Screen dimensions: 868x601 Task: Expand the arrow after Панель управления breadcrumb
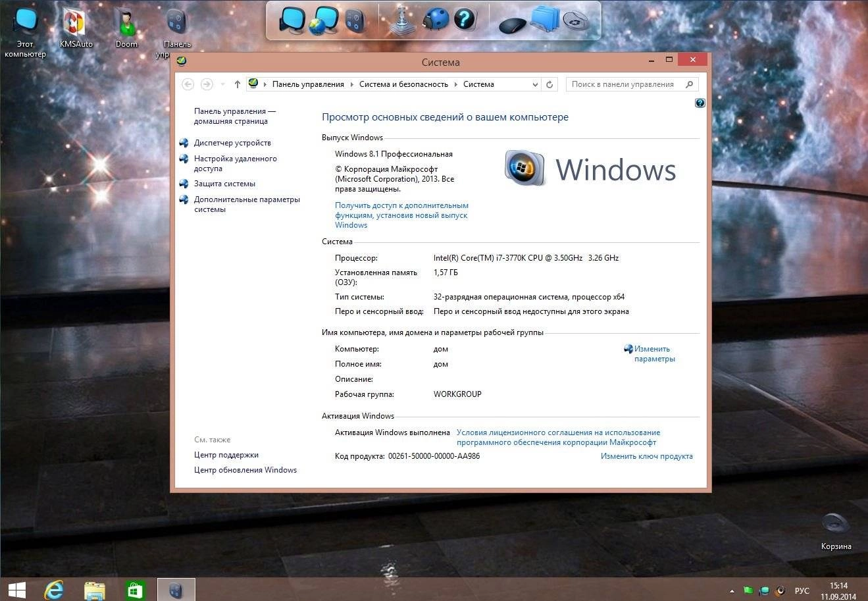click(352, 84)
